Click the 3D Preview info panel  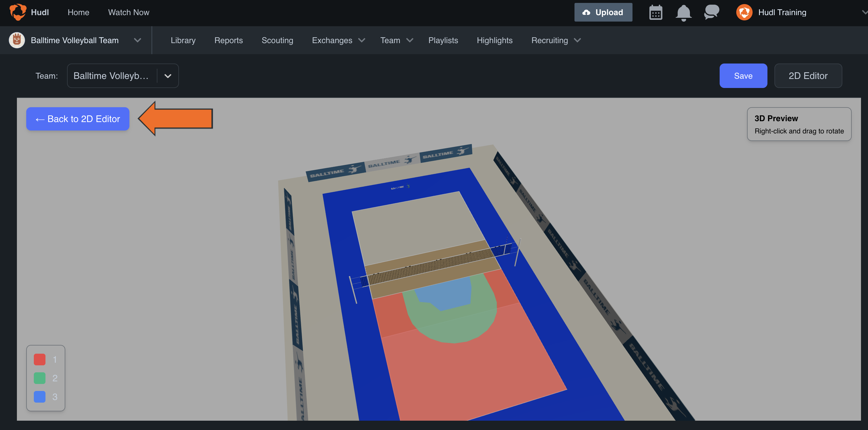coord(799,124)
